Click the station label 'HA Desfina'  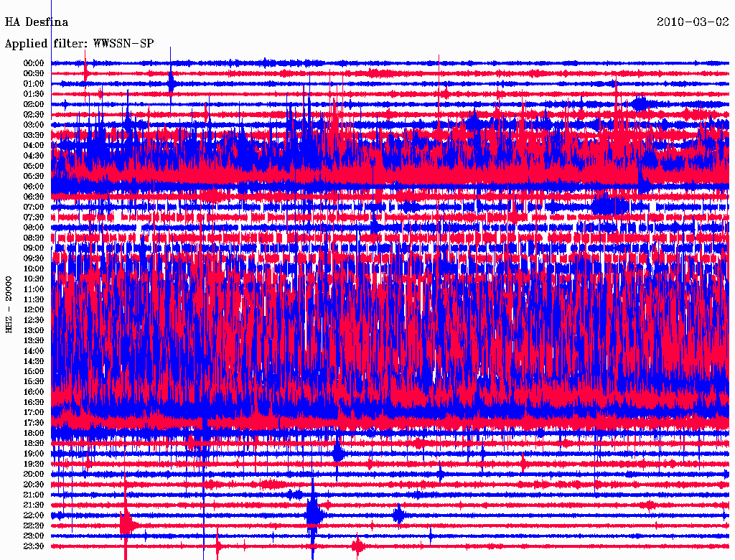pyautogui.click(x=36, y=22)
